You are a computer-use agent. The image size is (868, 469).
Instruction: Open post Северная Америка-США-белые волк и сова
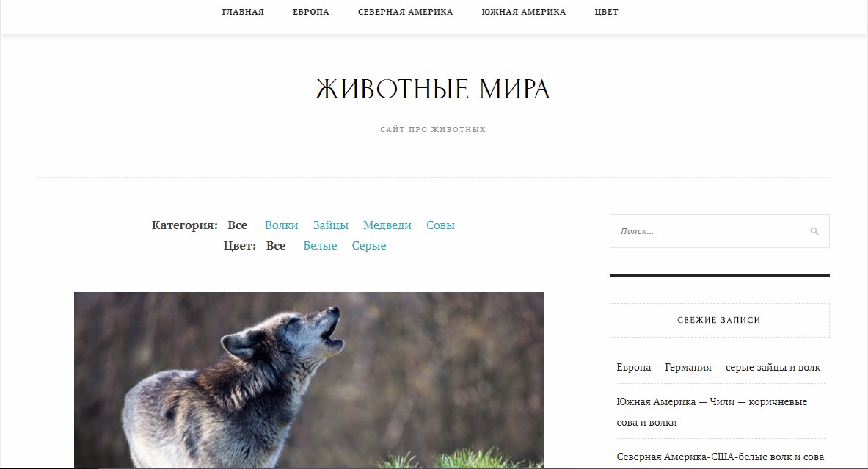[x=721, y=457]
